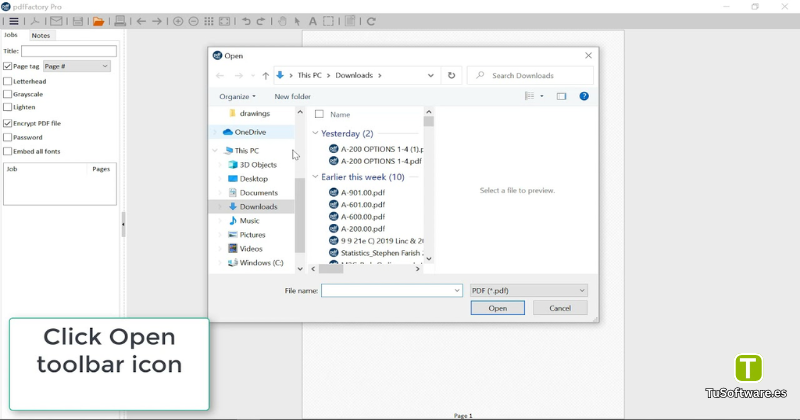Enable the Lighten checkbox
Screen dimensions: 800x420
point(8,107)
